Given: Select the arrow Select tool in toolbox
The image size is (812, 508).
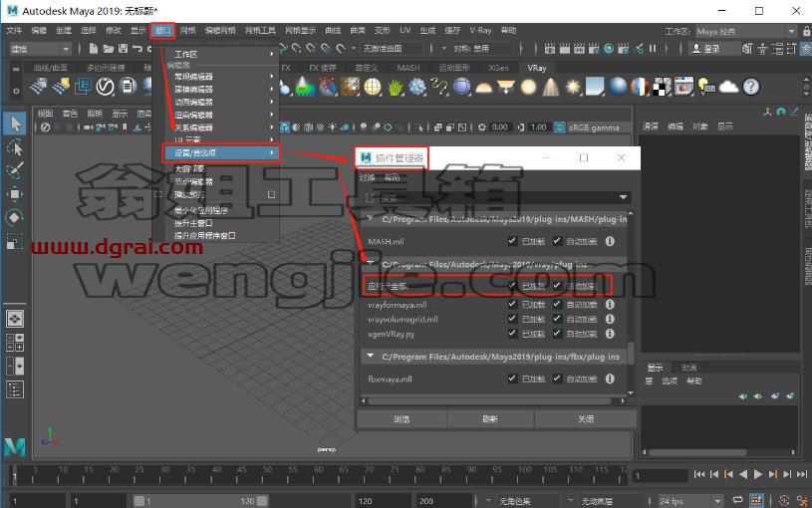Looking at the screenshot, I should (15, 124).
